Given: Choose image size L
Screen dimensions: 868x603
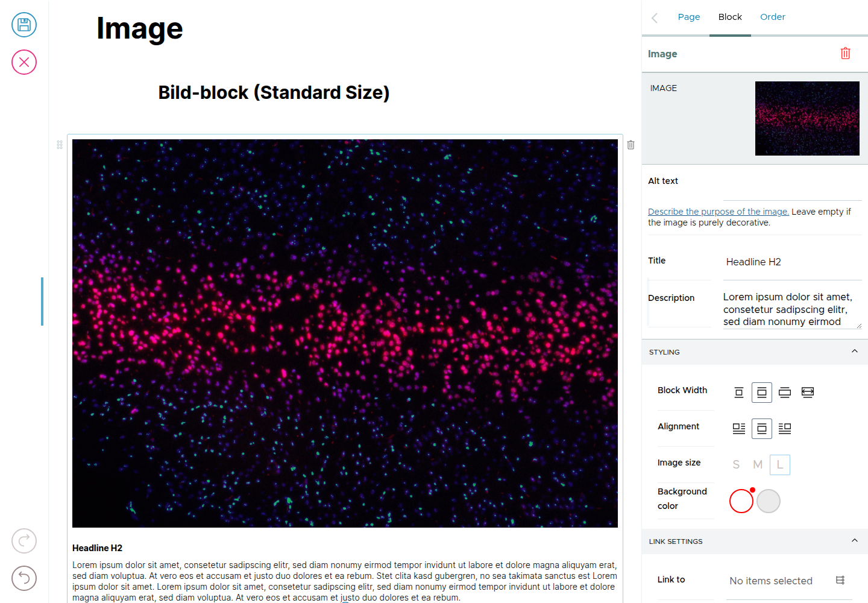Looking at the screenshot, I should coord(780,465).
